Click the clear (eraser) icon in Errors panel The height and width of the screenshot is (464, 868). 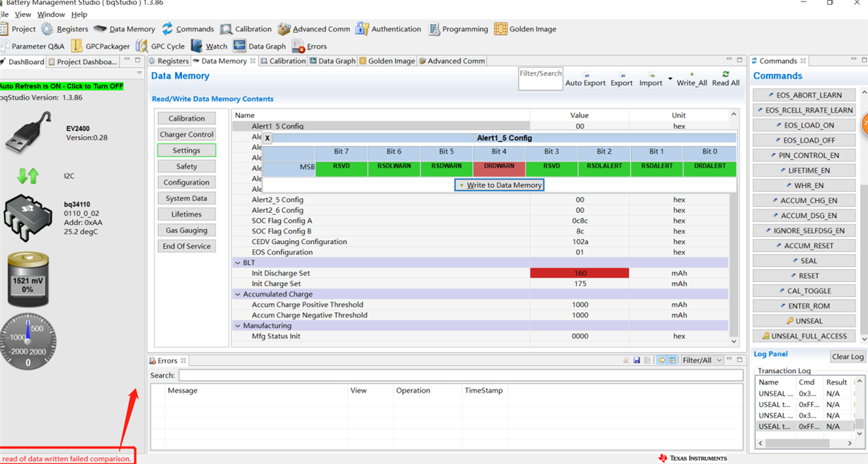click(x=626, y=360)
